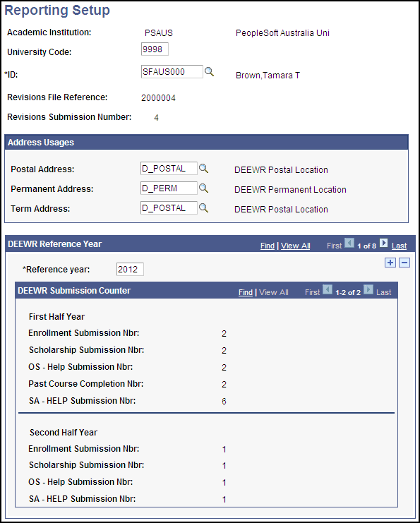
Task: Click the PSAUS institution code
Action: [159, 33]
